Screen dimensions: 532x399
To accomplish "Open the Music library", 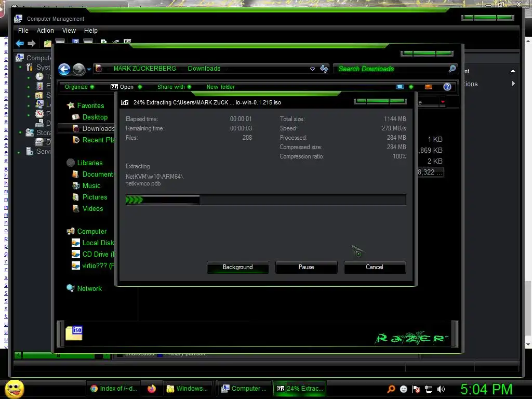I will coord(87,185).
